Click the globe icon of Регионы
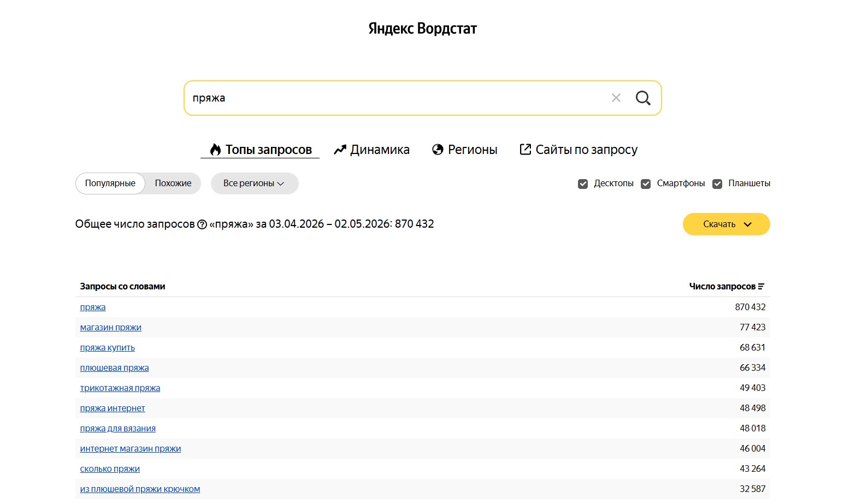 (438, 150)
